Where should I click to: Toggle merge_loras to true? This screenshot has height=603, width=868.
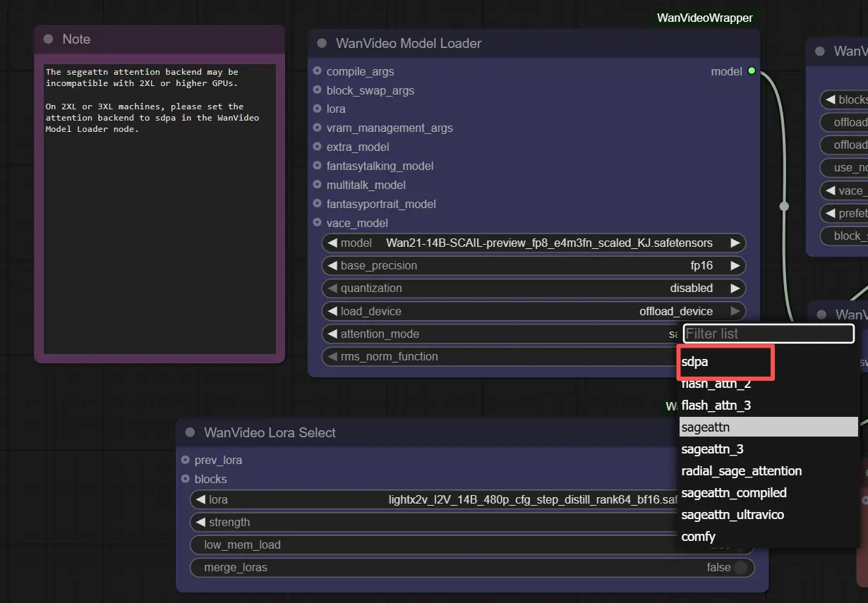click(739, 568)
